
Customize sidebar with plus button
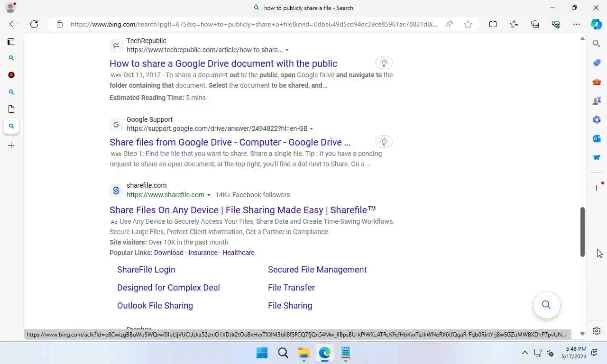(x=597, y=188)
